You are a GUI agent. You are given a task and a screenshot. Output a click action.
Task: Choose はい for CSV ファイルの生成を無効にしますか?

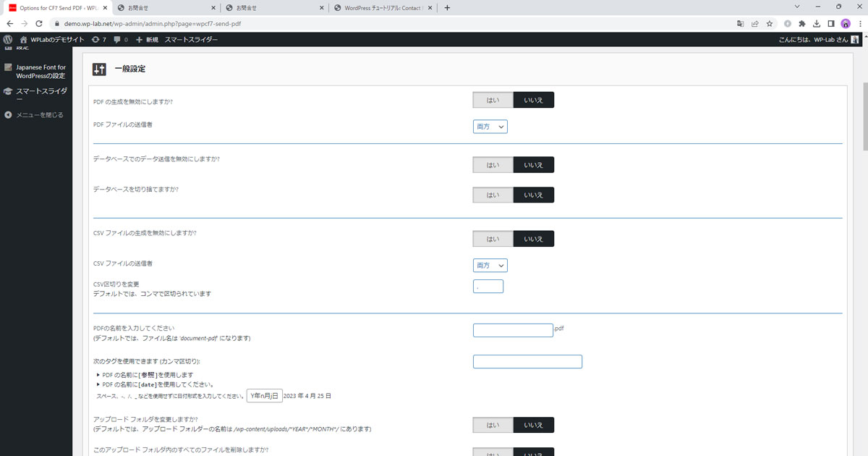pos(493,239)
